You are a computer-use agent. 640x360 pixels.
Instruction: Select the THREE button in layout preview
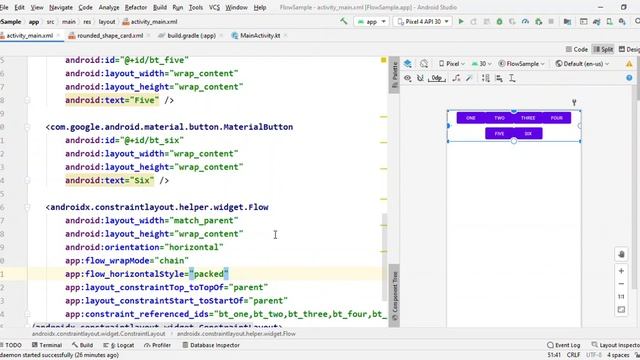pyautogui.click(x=528, y=118)
